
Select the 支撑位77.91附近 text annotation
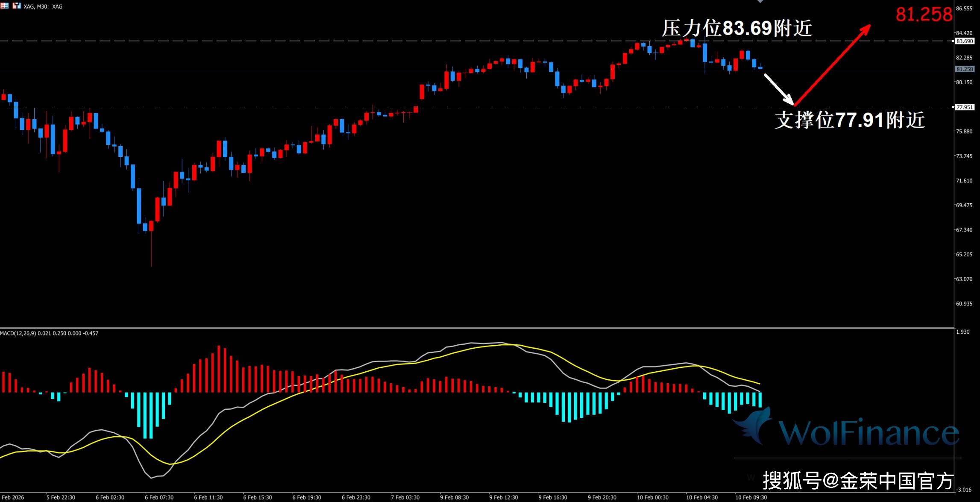[x=849, y=120]
